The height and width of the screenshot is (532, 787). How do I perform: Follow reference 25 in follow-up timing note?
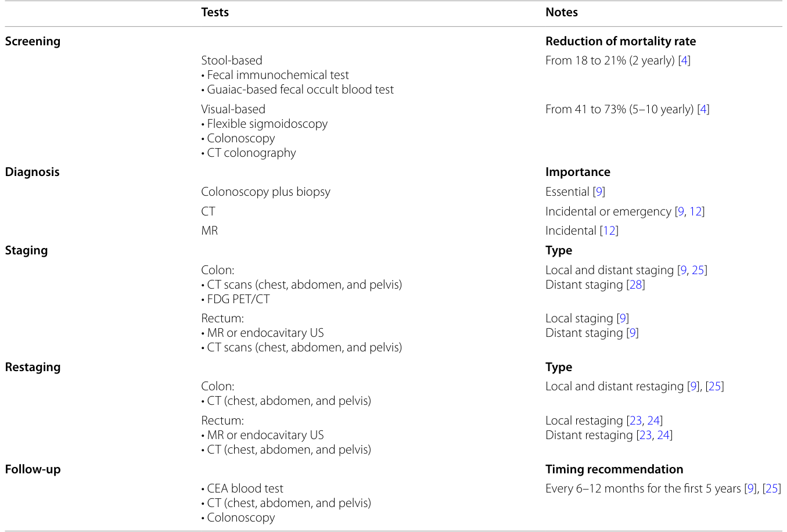pyautogui.click(x=772, y=488)
